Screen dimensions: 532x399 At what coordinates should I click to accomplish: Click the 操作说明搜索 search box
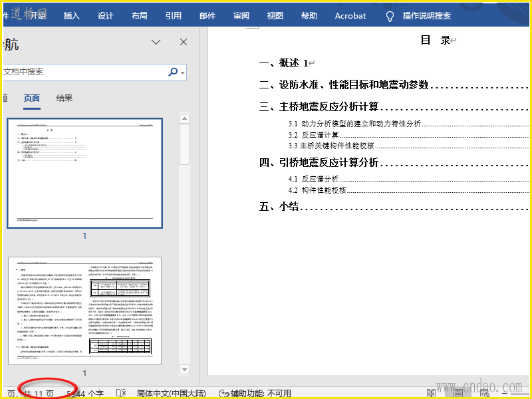pyautogui.click(x=427, y=15)
